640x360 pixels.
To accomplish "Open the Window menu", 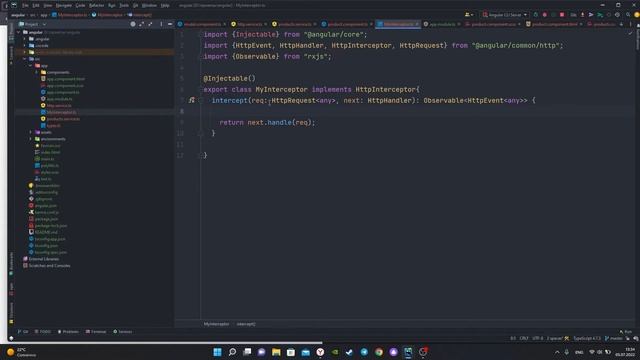I will tap(149, 5).
